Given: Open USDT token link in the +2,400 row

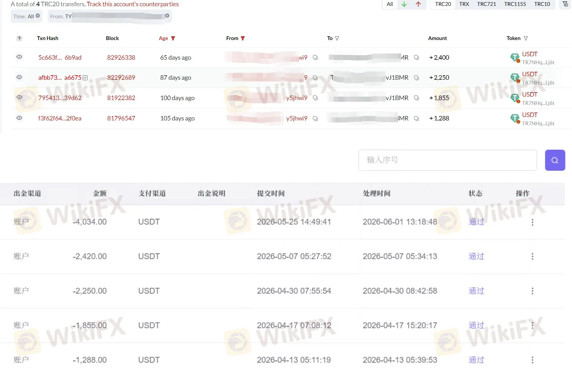Looking at the screenshot, I should coord(530,54).
